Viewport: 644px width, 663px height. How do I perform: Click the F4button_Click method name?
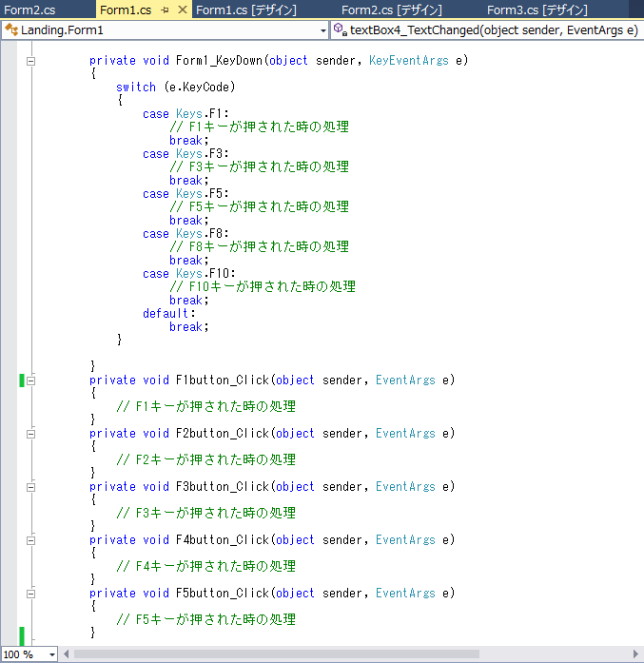[x=222, y=540]
